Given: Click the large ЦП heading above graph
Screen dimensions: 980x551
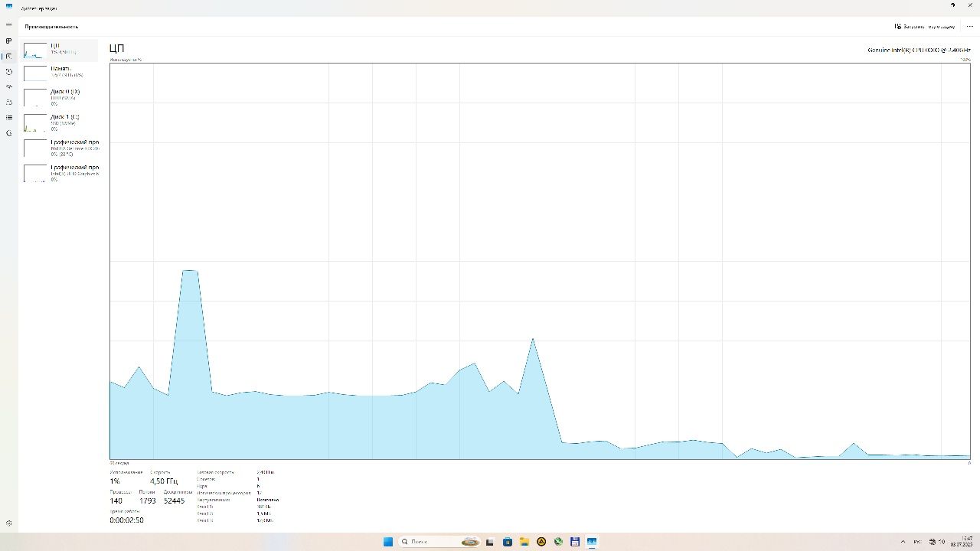Looking at the screenshot, I should pyautogui.click(x=116, y=48).
